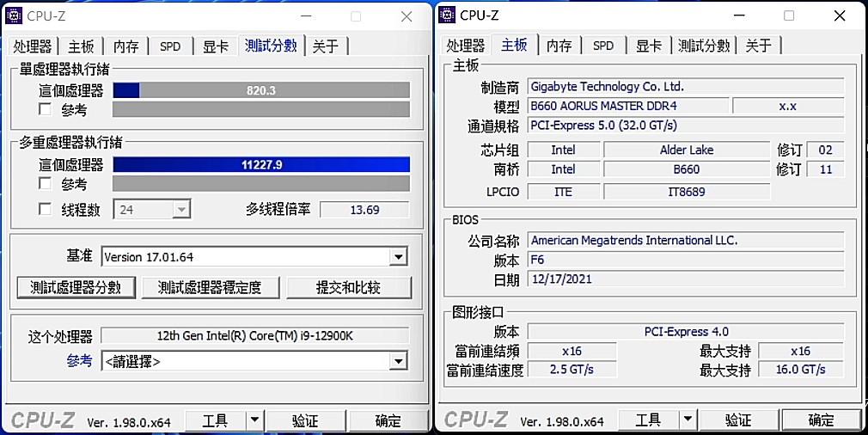Select 主板 tab in right window
Image resolution: width=868 pixels, height=435 pixels.
[x=514, y=45]
